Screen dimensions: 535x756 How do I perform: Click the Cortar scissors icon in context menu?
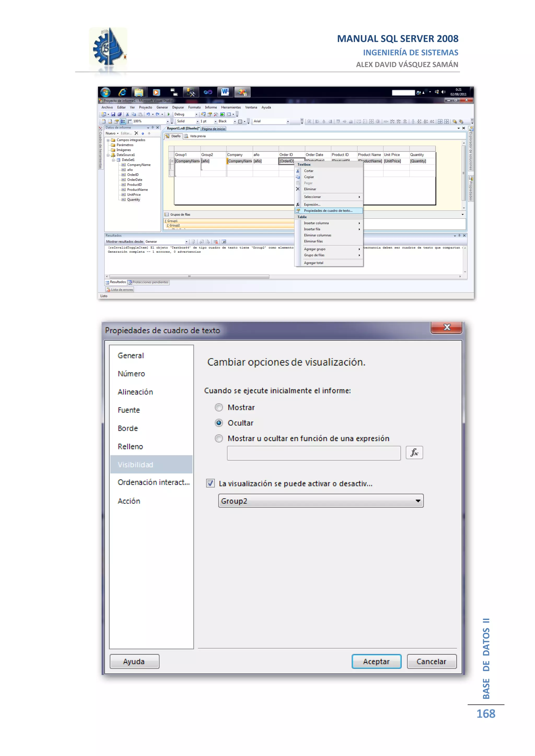(298, 171)
